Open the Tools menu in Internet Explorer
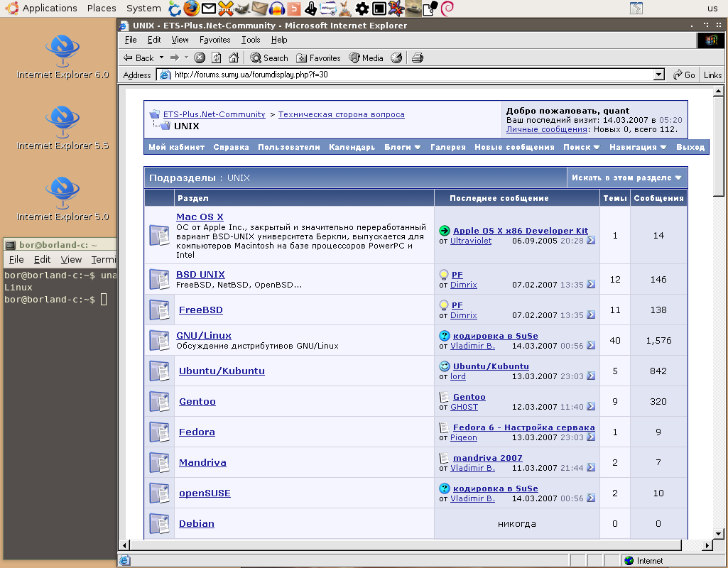Screen dimensions: 728x568 click(251, 40)
